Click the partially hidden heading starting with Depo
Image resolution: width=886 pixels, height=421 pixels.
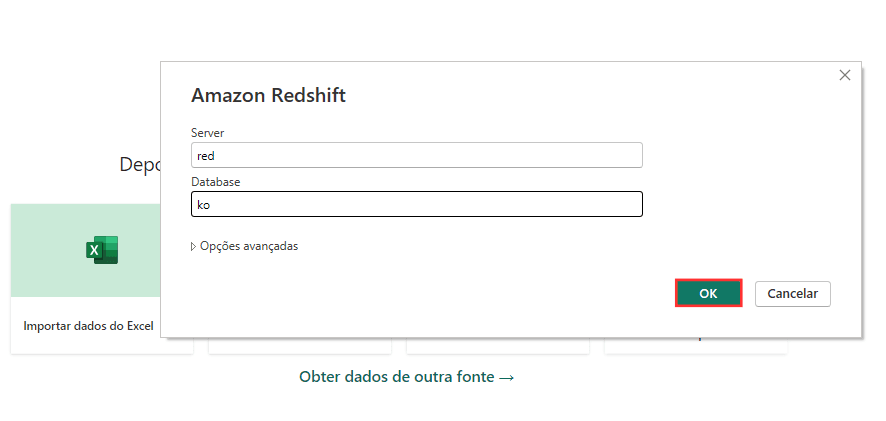[139, 165]
